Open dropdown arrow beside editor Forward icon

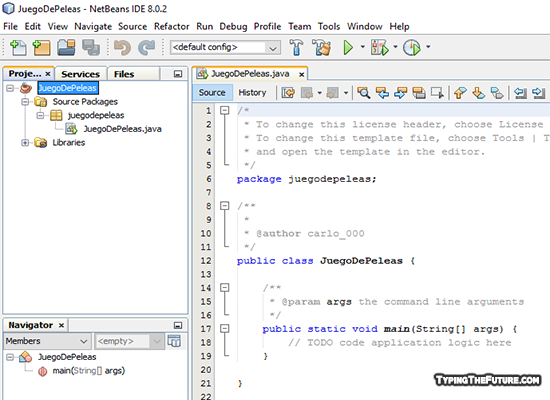point(346,93)
